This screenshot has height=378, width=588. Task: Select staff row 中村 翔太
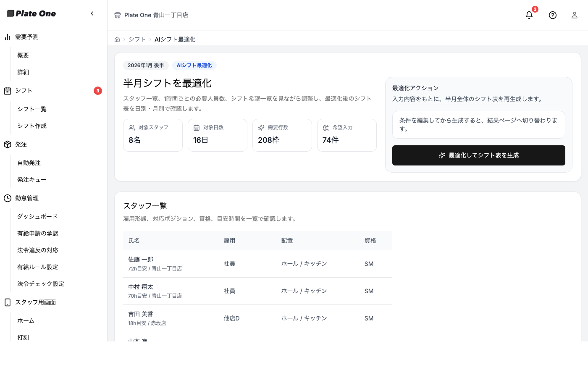pos(257,291)
